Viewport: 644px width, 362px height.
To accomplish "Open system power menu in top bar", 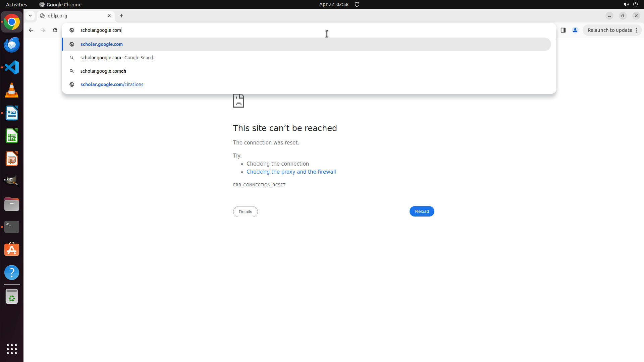I will click(x=635, y=4).
